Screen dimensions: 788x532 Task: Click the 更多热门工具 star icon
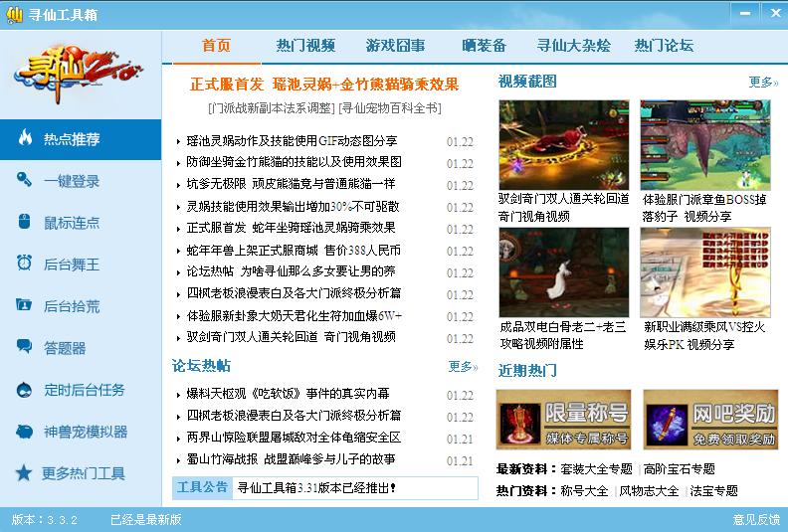23,472
